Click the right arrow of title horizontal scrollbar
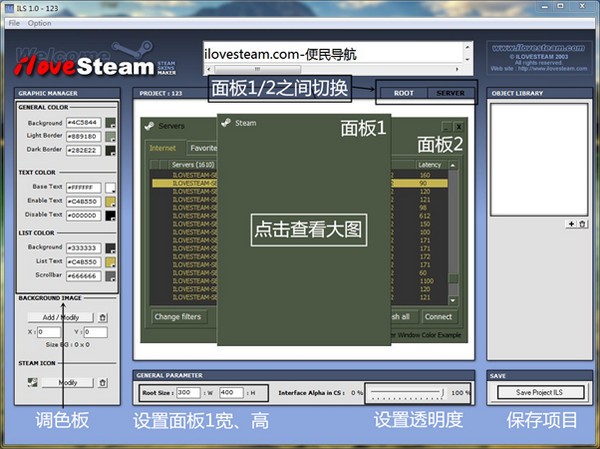This screenshot has width=600, height=449. (x=457, y=69)
